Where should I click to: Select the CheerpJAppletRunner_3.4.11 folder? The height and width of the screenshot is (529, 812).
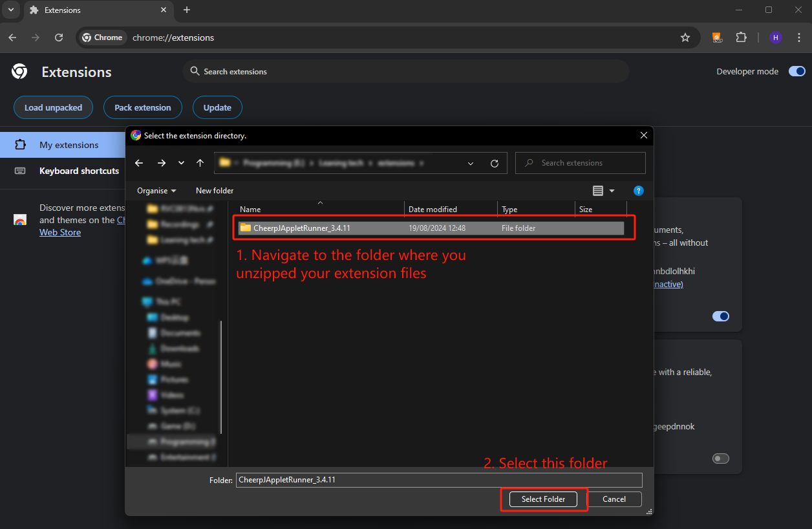(x=301, y=228)
